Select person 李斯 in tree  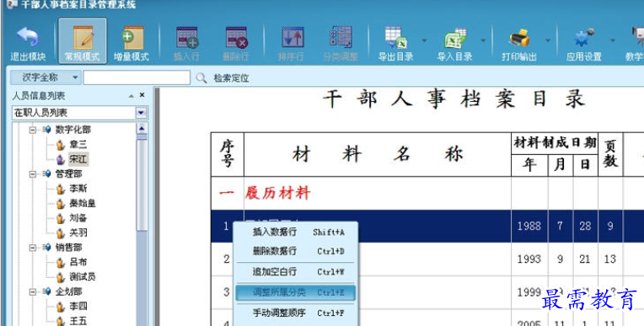78,189
